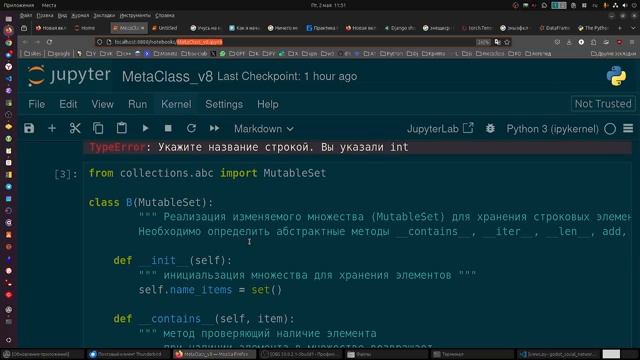Cut the selected cell with the scissors icon
Viewport: 640px width, 360px height.
click(75, 129)
